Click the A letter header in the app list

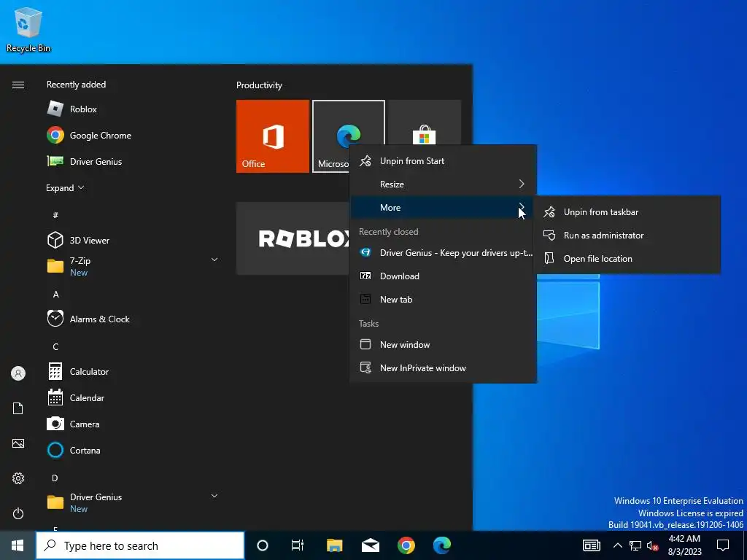(55, 294)
